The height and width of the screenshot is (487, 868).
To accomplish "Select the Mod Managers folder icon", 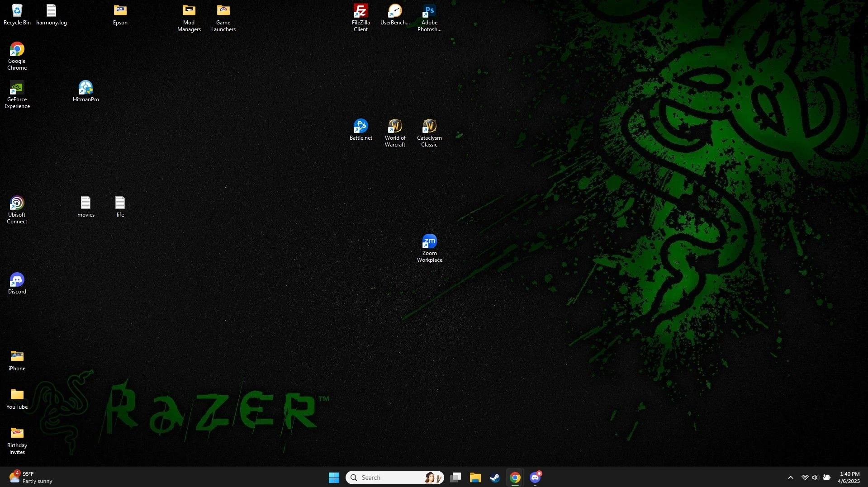I will click(189, 18).
